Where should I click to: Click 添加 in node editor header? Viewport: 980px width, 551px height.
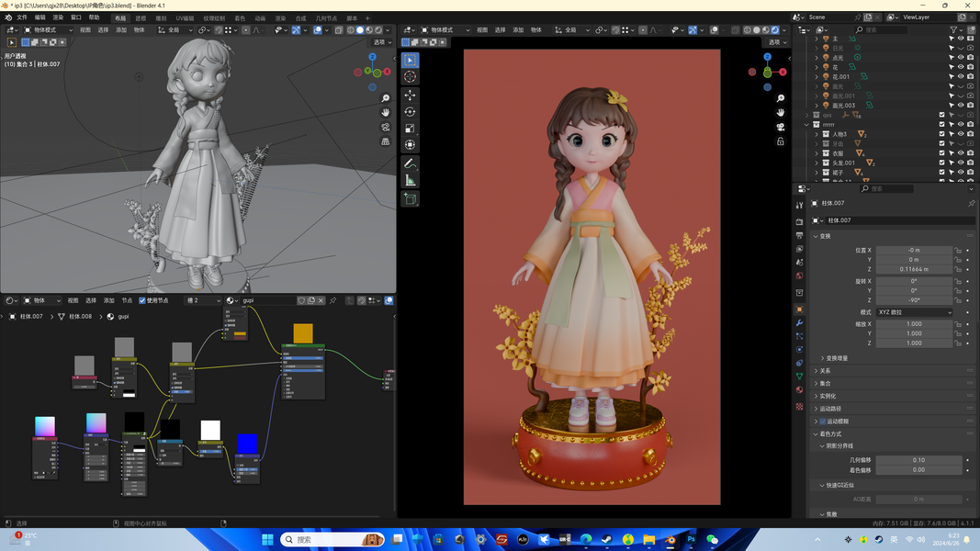tap(108, 300)
